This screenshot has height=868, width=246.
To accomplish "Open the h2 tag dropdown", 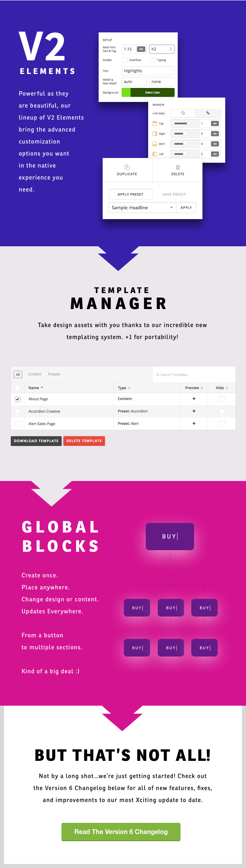I will point(162,49).
